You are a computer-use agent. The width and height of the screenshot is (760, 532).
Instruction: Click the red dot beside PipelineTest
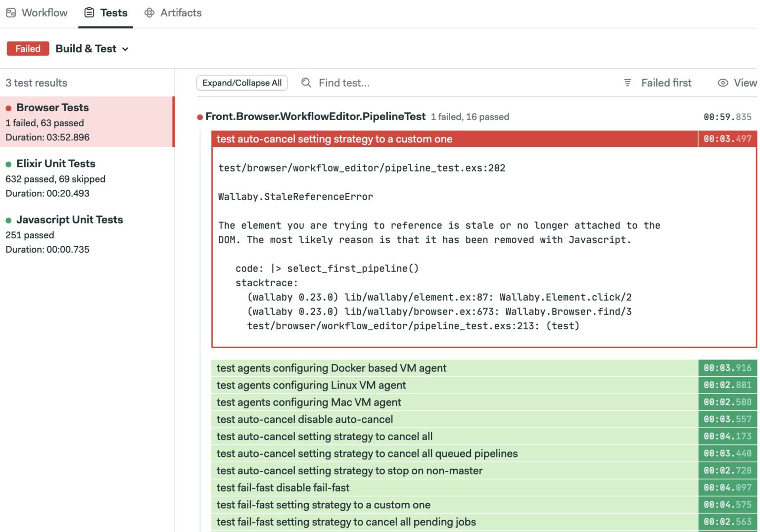tap(199, 117)
